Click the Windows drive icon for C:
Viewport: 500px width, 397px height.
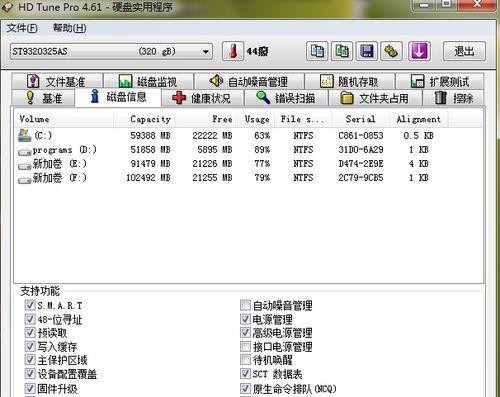click(25, 135)
